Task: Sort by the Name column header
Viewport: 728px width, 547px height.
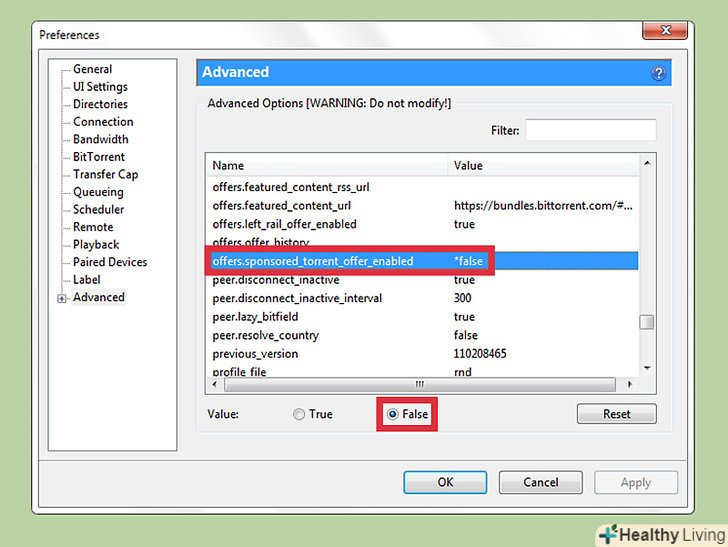Action: pyautogui.click(x=327, y=165)
